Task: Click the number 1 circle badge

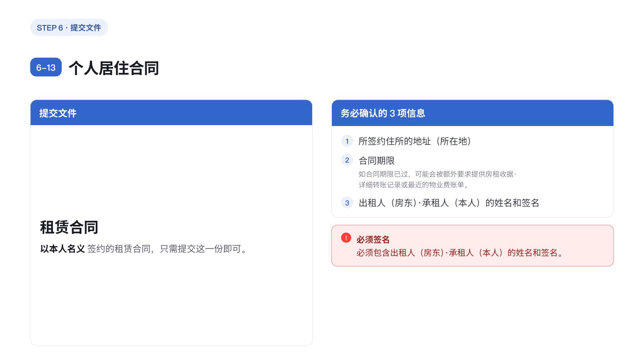Action: tap(347, 141)
